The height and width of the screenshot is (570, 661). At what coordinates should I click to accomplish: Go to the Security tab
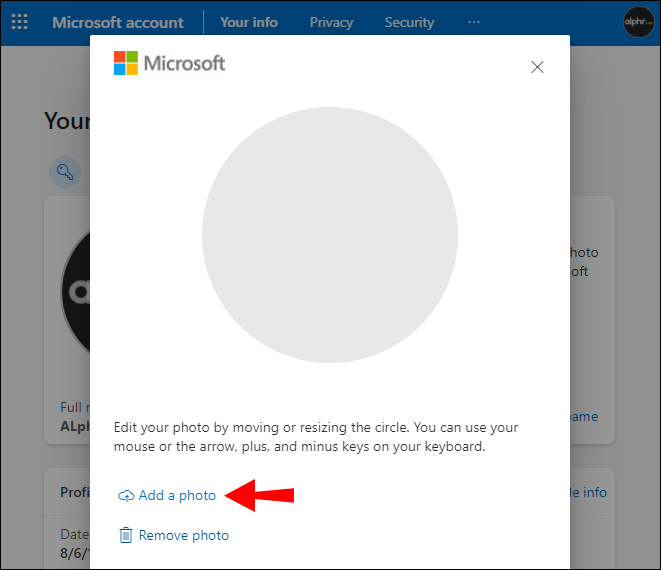409,22
